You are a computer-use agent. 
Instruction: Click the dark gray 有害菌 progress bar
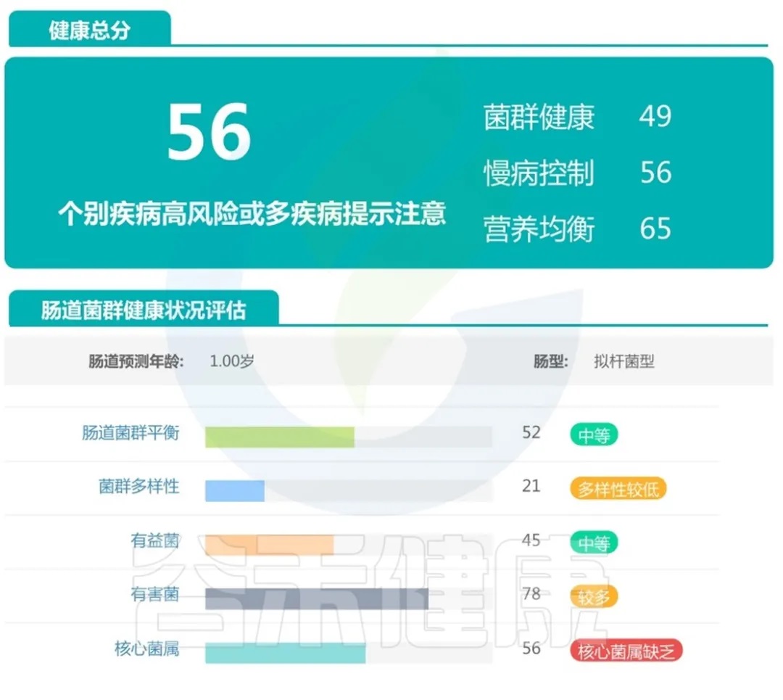point(317,598)
